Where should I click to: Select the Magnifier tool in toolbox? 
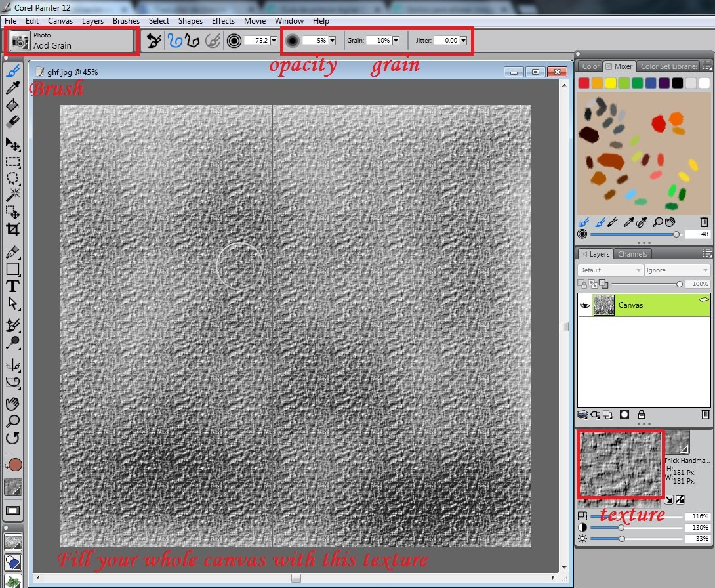click(x=12, y=421)
